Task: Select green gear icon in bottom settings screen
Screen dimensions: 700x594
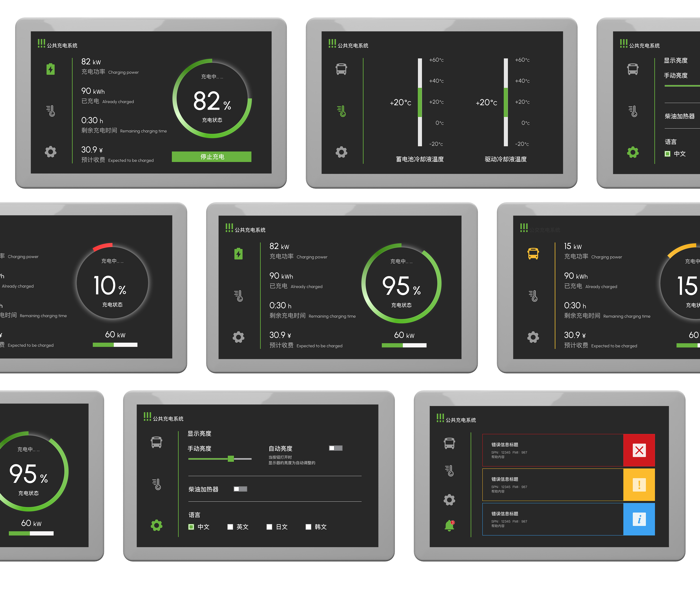Action: point(157,525)
